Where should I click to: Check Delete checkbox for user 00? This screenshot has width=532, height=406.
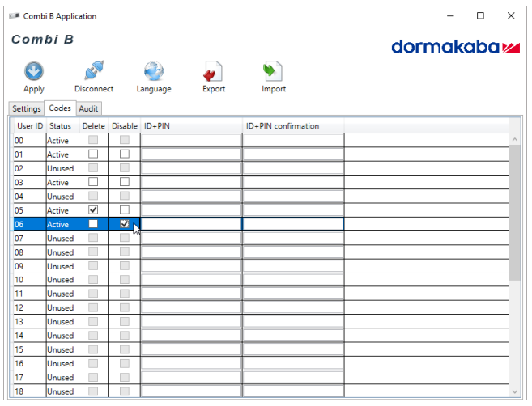pos(93,141)
